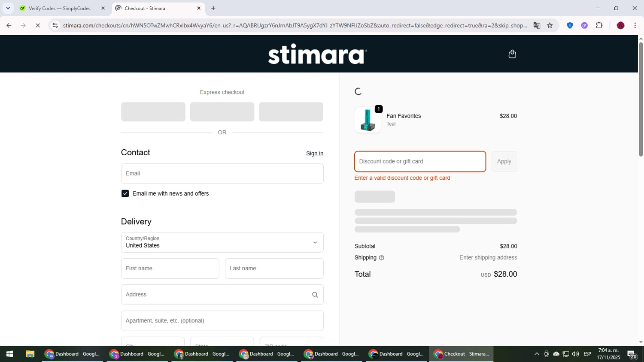Open site information icon in address bar
Image resolution: width=644 pixels, height=362 pixels.
click(x=55, y=25)
